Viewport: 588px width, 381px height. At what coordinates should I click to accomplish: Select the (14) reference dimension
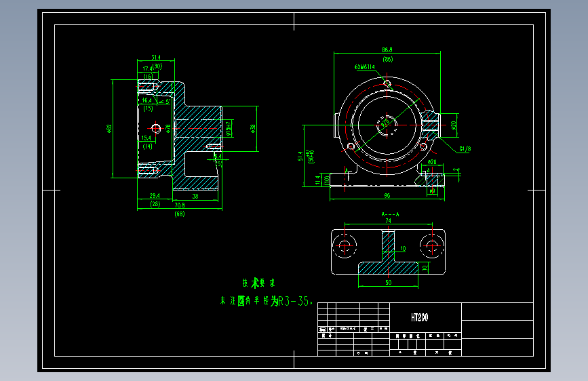point(147,146)
